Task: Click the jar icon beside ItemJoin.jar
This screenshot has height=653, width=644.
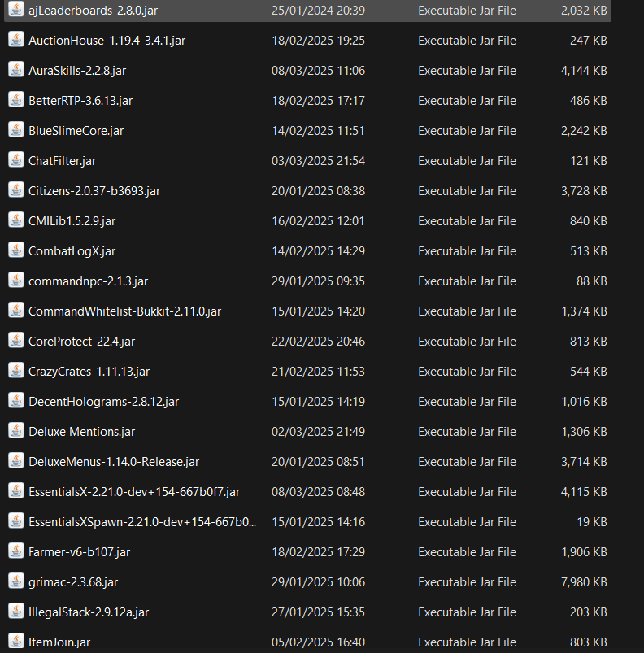Action: [x=16, y=642]
